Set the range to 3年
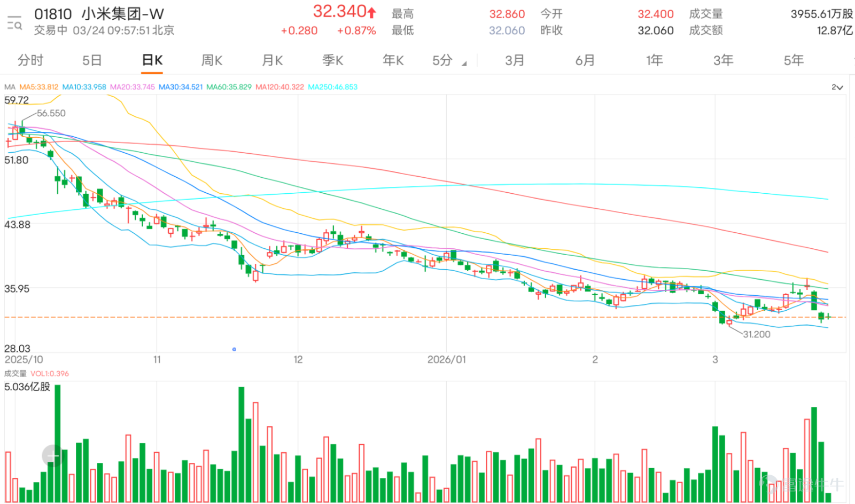This screenshot has height=504, width=855. (724, 60)
